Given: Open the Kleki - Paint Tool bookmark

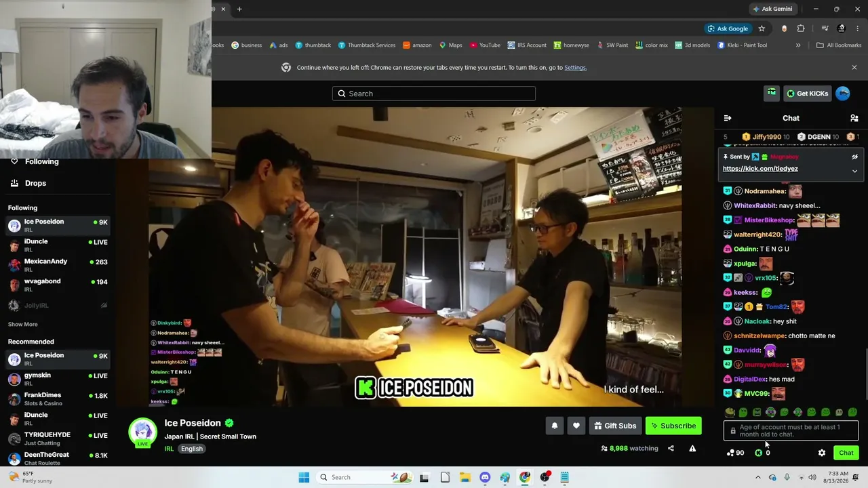Looking at the screenshot, I should [743, 45].
